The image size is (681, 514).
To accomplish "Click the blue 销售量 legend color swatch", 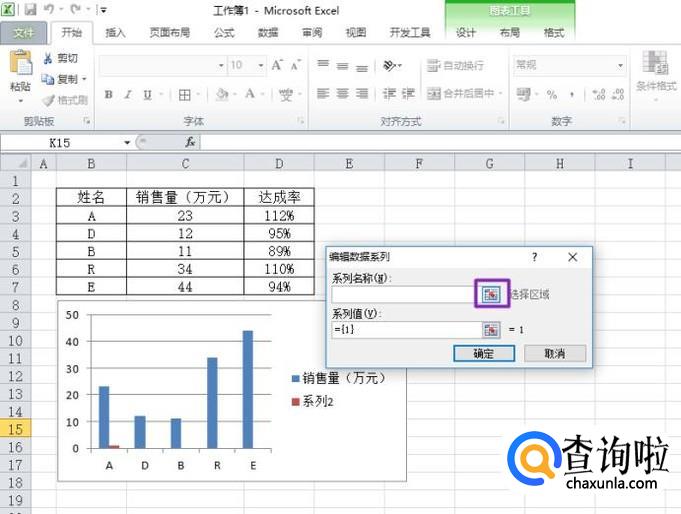I will click(295, 378).
